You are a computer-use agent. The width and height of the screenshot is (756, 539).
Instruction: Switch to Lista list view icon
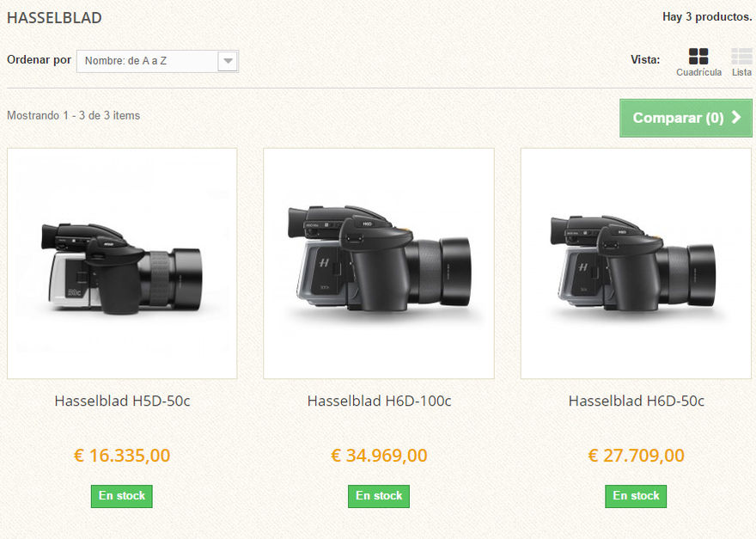741,57
